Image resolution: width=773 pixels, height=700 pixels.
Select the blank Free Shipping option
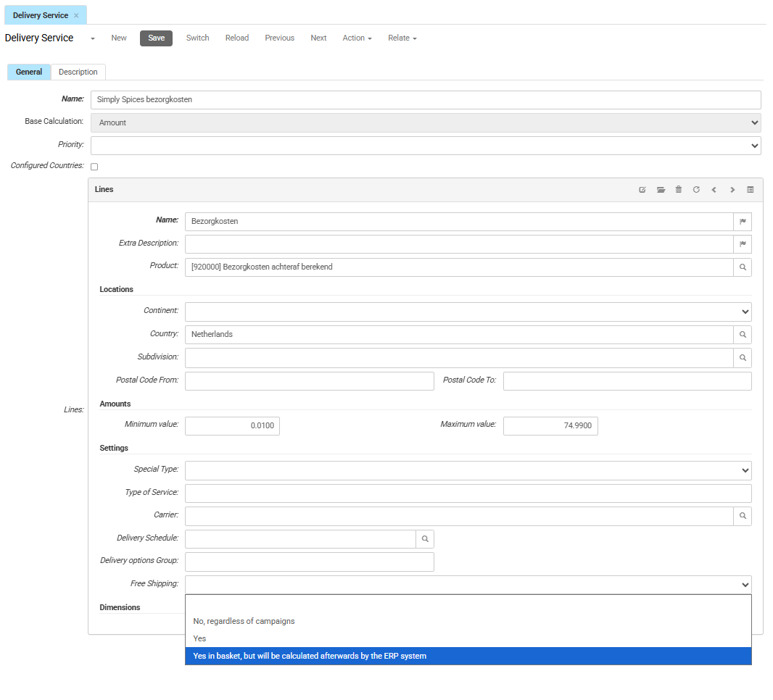pyautogui.click(x=468, y=604)
